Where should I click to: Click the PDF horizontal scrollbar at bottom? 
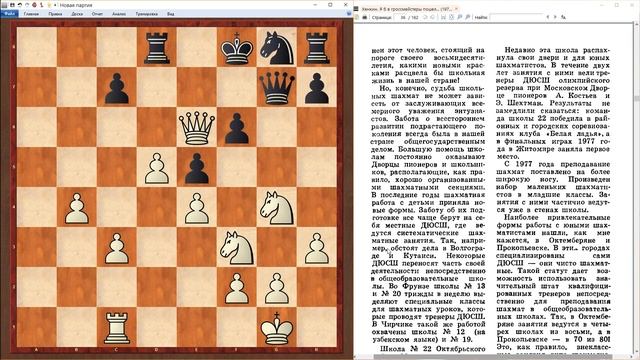(x=493, y=357)
